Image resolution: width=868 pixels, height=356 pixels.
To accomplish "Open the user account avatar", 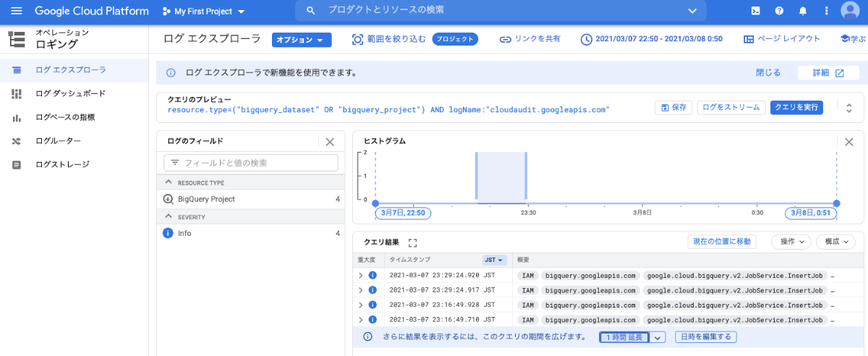I will click(x=850, y=11).
